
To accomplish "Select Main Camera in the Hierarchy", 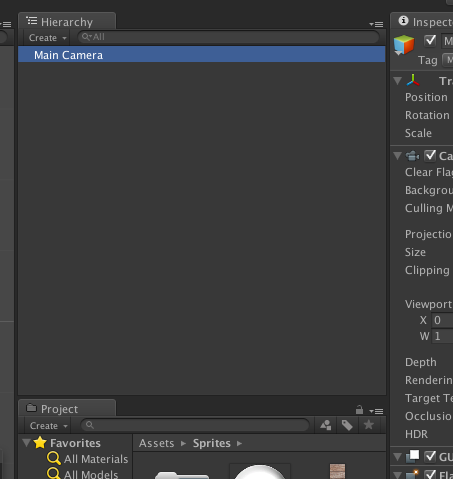I will point(202,55).
